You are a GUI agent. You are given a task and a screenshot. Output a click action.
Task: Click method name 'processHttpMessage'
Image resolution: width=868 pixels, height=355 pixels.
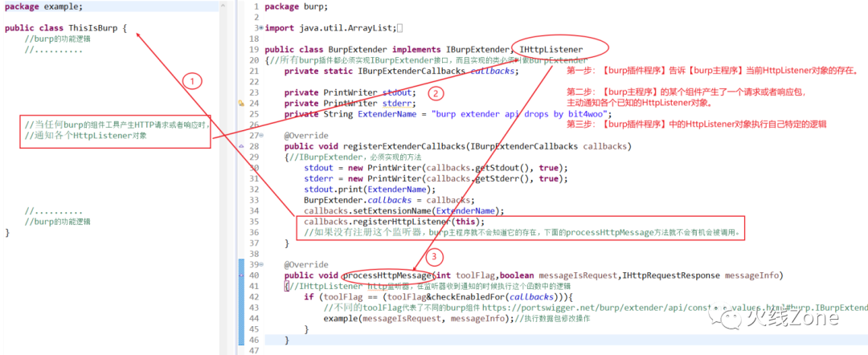[x=387, y=276]
